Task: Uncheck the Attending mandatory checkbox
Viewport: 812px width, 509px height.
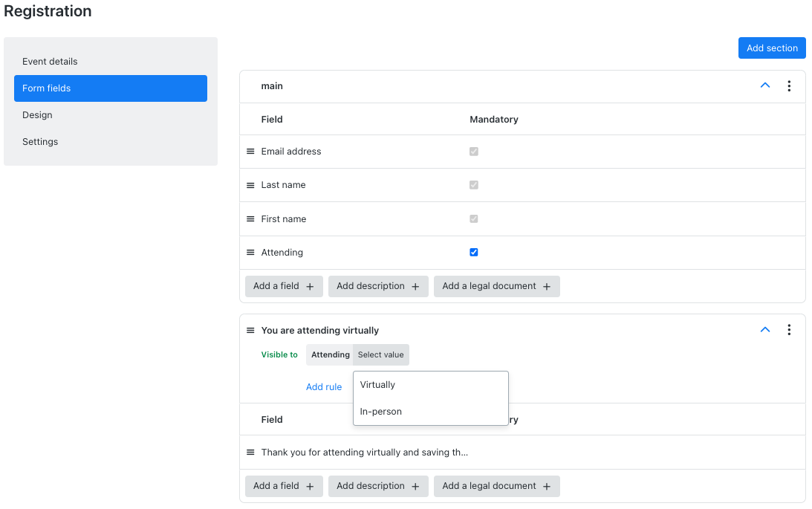Action: point(474,252)
